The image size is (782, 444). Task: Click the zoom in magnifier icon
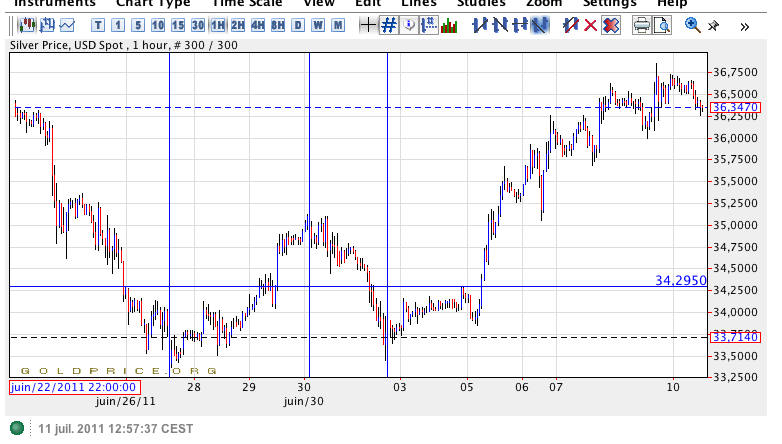point(693,25)
